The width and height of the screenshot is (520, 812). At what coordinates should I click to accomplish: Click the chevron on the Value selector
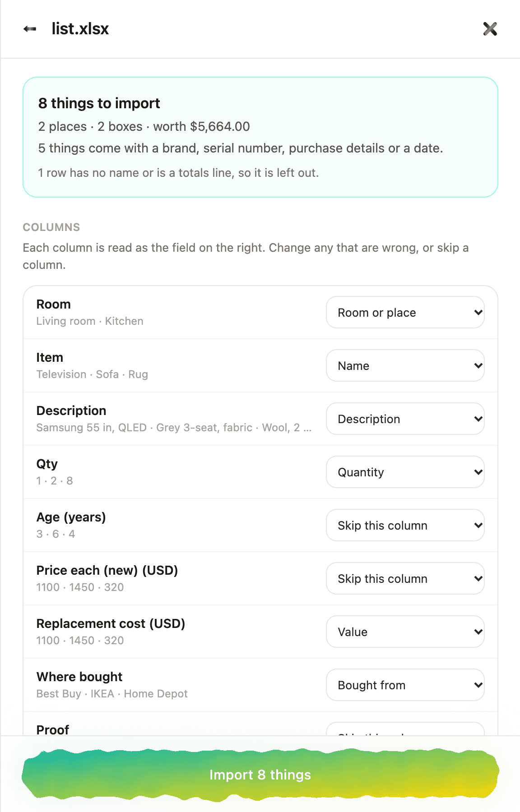(x=478, y=632)
